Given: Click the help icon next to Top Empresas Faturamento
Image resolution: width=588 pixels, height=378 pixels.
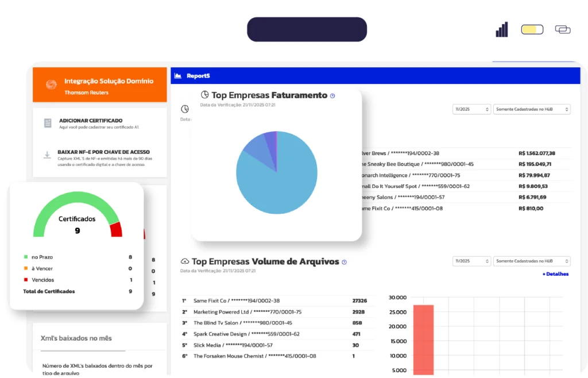Looking at the screenshot, I should pyautogui.click(x=332, y=96).
